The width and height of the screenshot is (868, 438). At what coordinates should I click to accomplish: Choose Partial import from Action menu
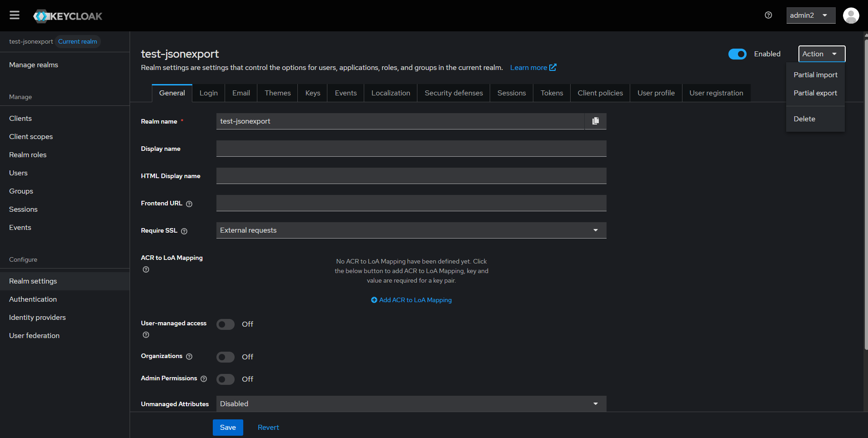point(815,75)
